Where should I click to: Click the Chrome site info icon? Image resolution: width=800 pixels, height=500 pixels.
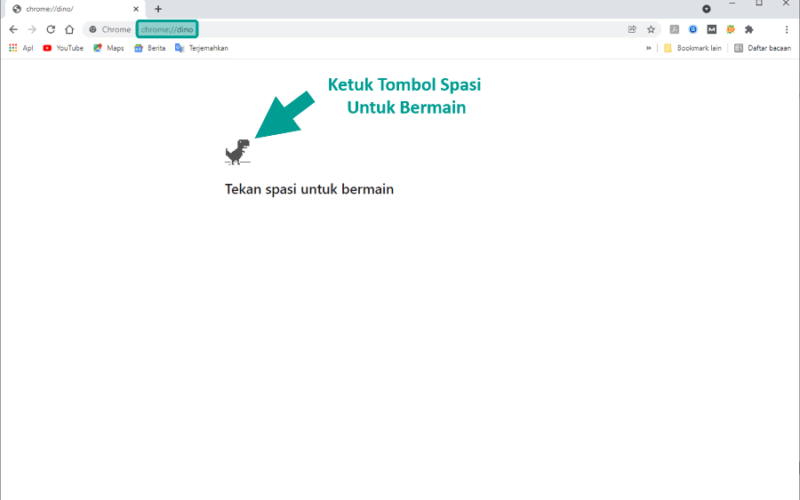point(93,30)
